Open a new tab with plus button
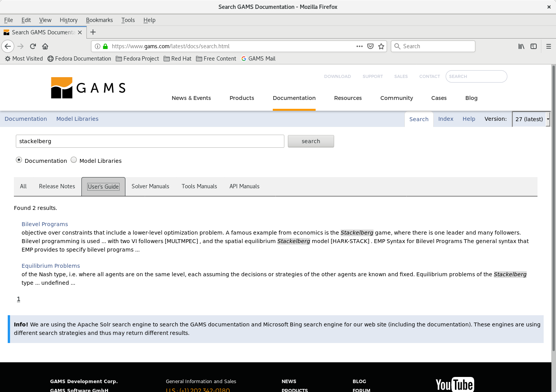Screen dimensions: 556x392 click(x=93, y=32)
